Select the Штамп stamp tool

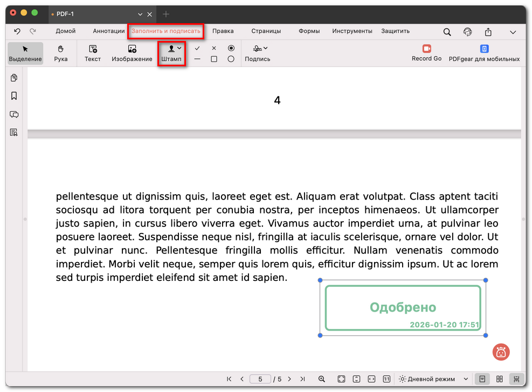tap(171, 53)
